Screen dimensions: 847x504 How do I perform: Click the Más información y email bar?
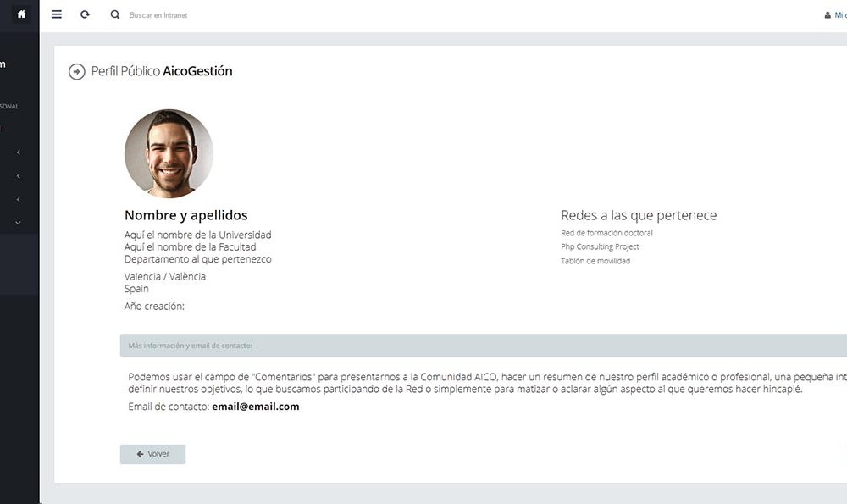(484, 346)
